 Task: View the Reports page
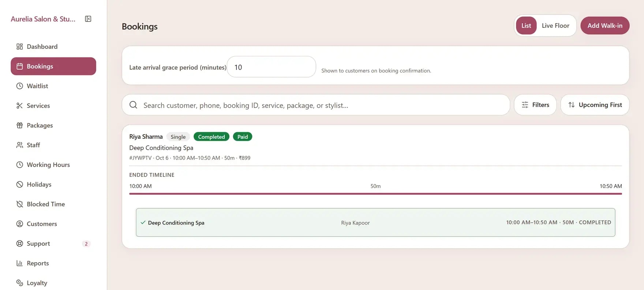pyautogui.click(x=53, y=263)
